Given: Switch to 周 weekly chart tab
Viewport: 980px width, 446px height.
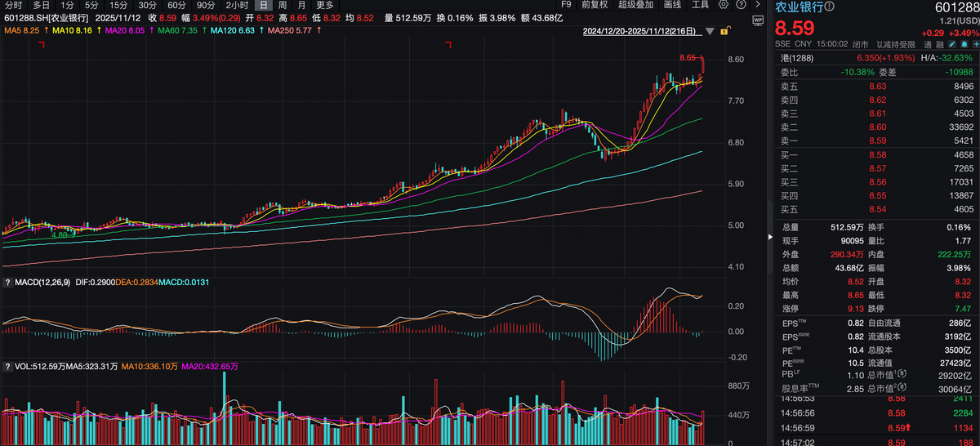Looking at the screenshot, I should (x=283, y=5).
